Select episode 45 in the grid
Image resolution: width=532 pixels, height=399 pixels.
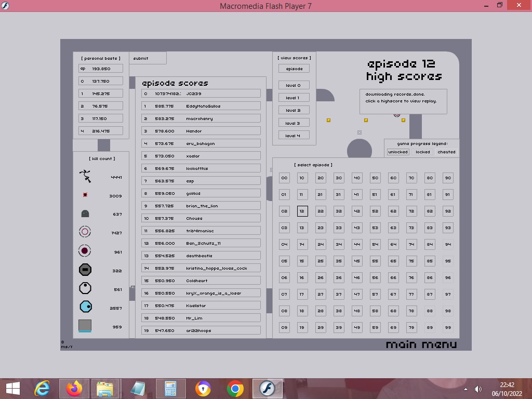pyautogui.click(x=357, y=261)
